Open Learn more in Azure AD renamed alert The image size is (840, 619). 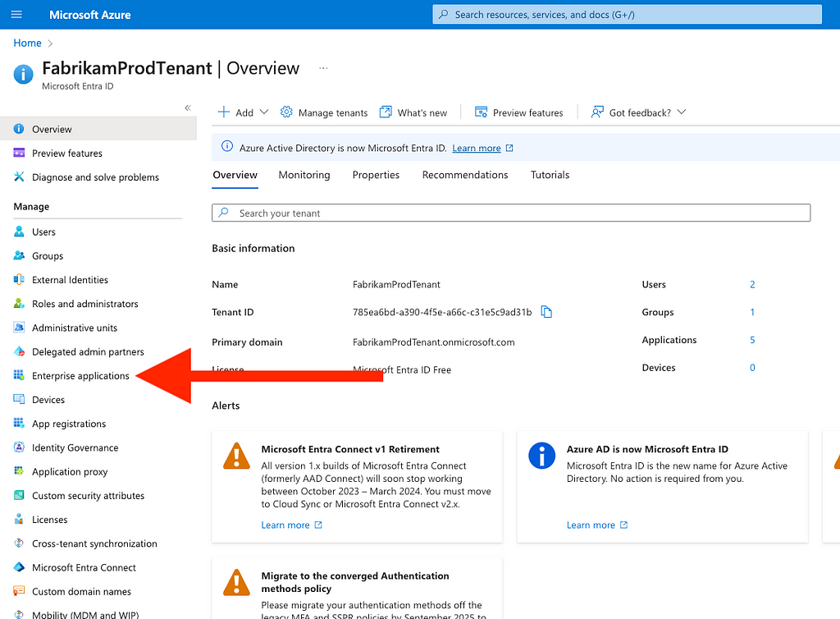click(591, 525)
